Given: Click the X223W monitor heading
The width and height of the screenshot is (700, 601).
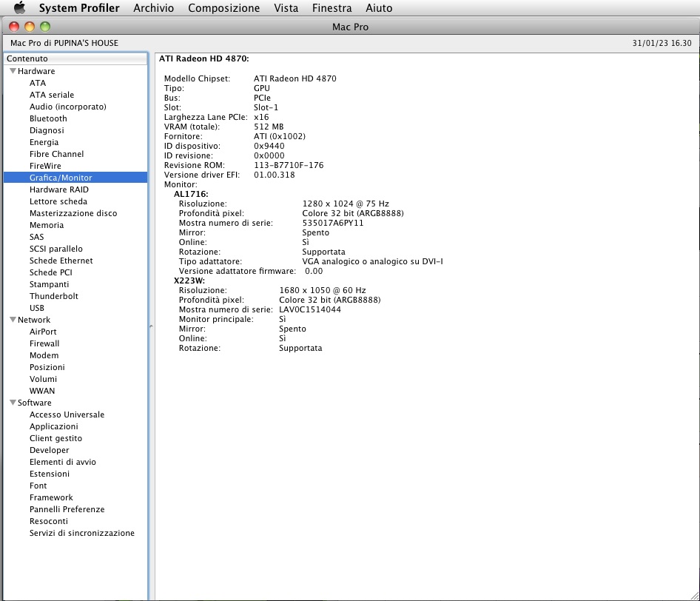Looking at the screenshot, I should pyautogui.click(x=189, y=281).
